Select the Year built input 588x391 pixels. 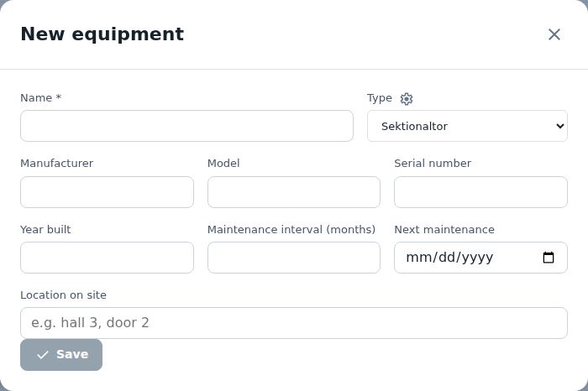click(107, 258)
